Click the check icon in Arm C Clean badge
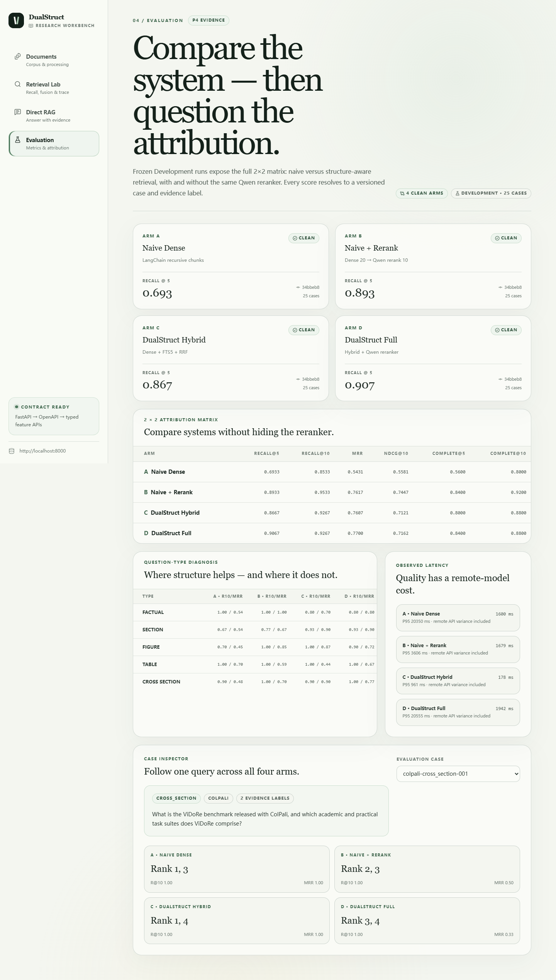 (x=295, y=330)
